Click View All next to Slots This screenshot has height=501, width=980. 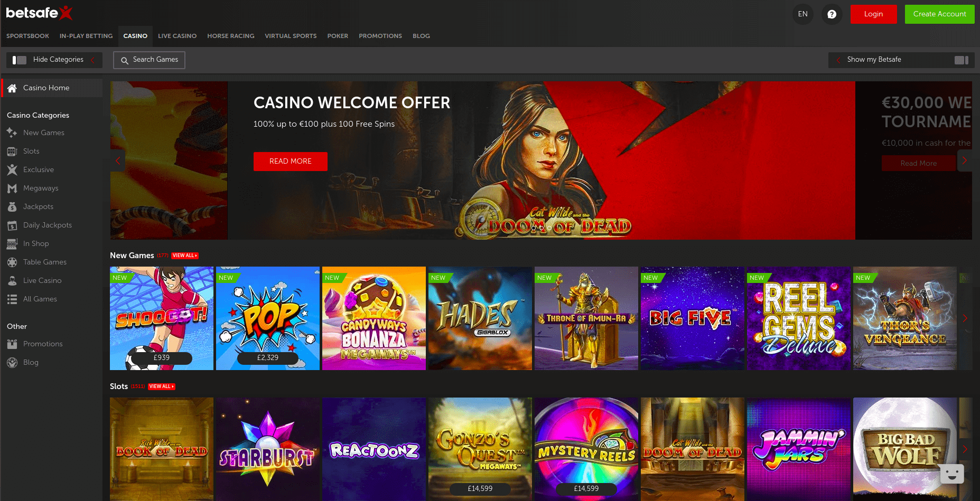tap(162, 386)
